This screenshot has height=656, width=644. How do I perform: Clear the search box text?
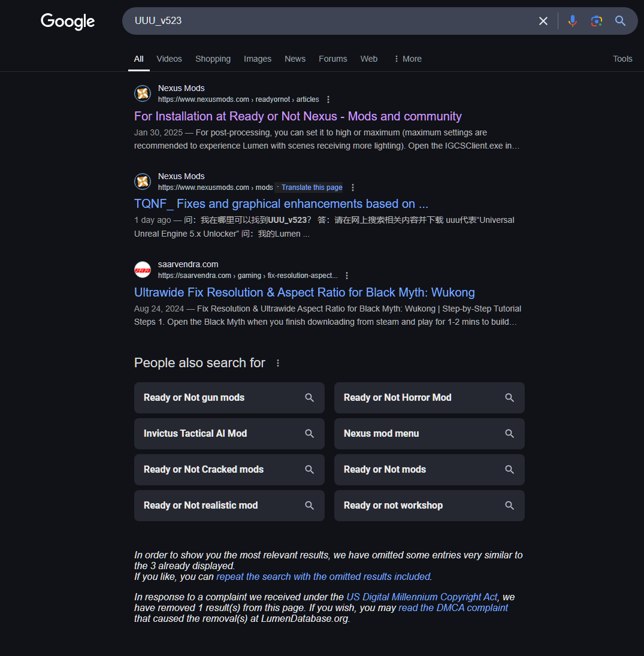pos(543,21)
